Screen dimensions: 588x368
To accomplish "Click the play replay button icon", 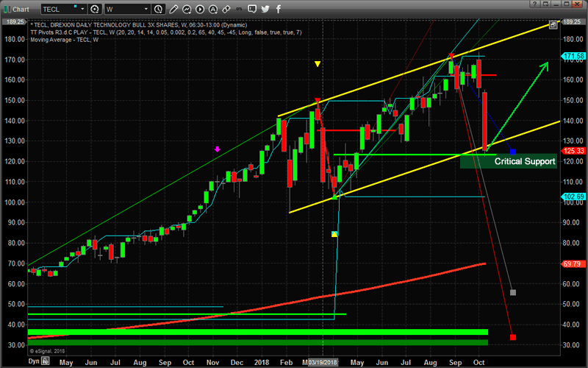I will pos(200,9).
